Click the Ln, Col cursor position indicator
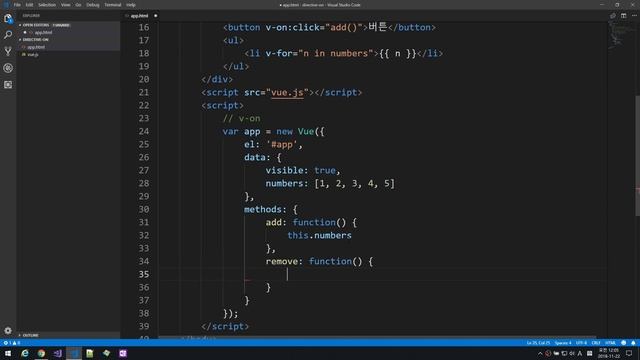This screenshot has width=640, height=360. (538, 343)
